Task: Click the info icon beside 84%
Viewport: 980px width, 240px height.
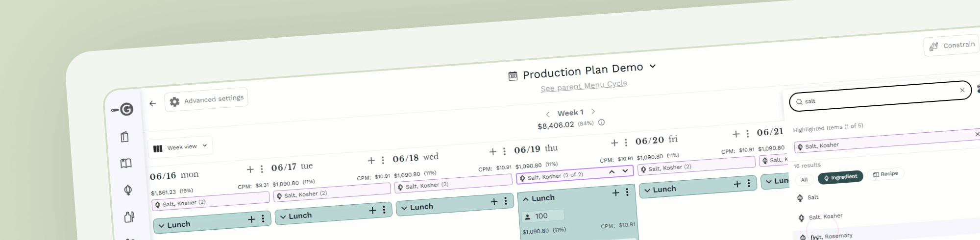Action: 601,122
